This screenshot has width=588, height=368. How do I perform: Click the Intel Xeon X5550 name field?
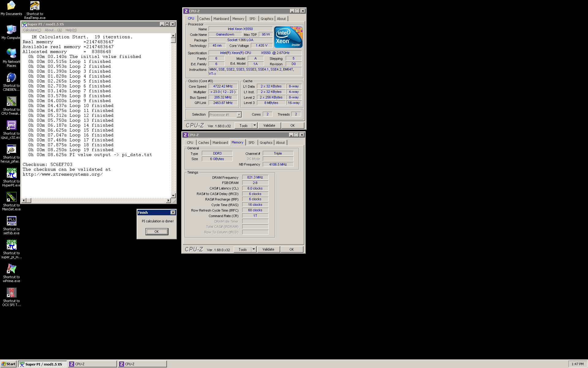[x=240, y=29]
